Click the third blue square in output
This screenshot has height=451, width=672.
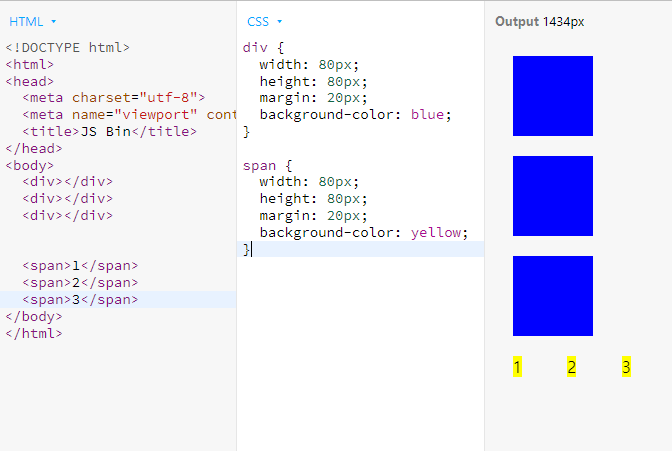pos(553,296)
